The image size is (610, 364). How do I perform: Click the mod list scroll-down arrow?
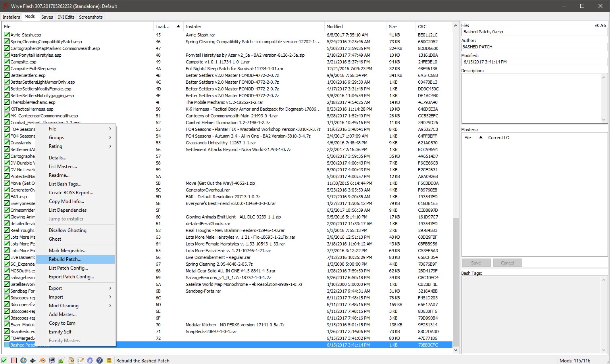coord(456,350)
